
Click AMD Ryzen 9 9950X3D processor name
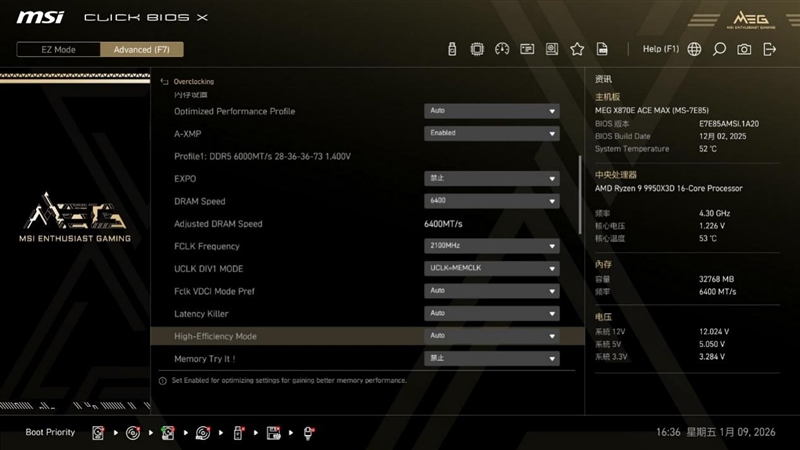tap(668, 188)
